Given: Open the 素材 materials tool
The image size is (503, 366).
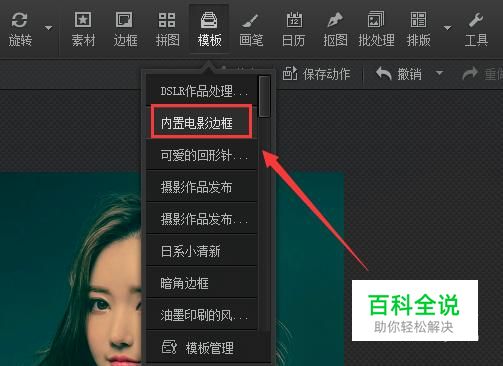Looking at the screenshot, I should 83,29.
